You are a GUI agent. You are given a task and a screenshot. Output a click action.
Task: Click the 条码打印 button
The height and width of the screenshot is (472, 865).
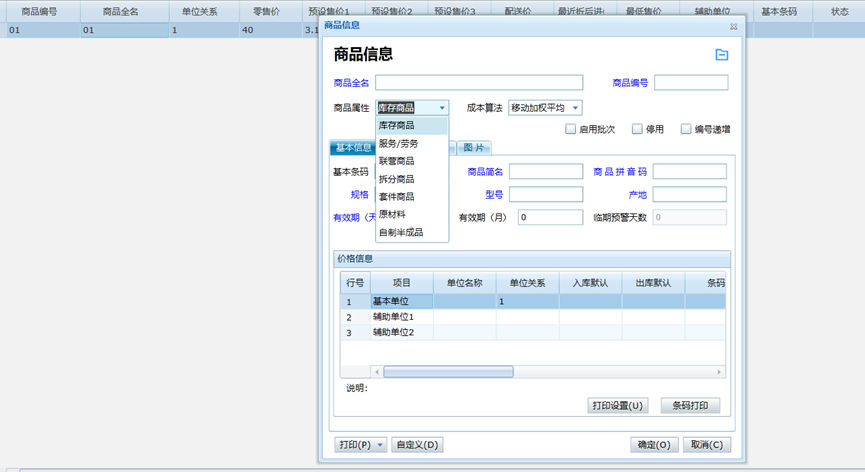coord(690,405)
